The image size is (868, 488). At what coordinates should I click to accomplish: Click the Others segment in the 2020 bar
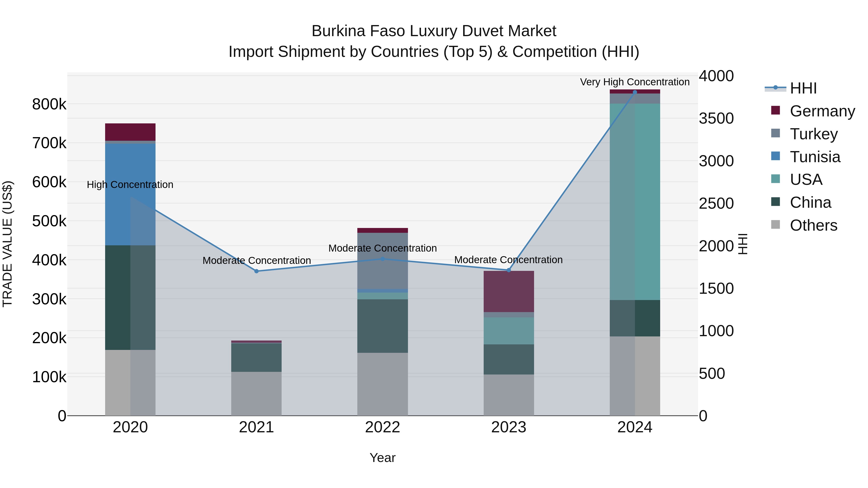[x=130, y=383]
